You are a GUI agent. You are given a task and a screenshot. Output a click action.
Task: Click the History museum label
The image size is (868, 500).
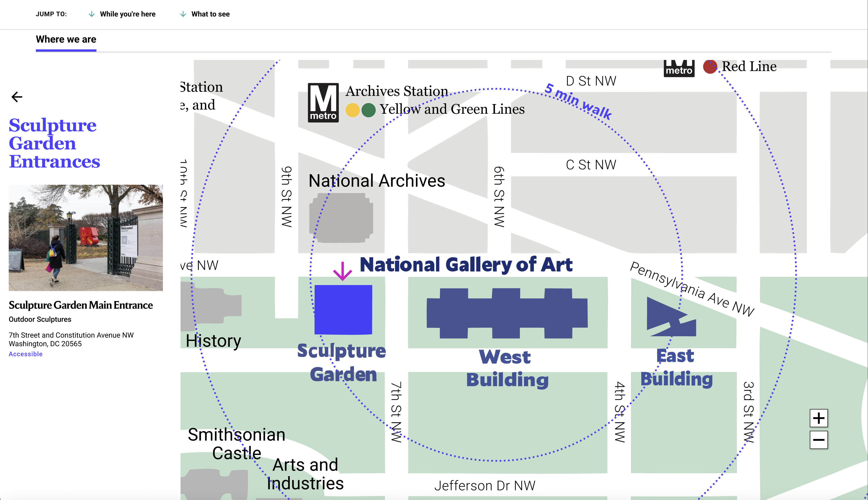[213, 341]
